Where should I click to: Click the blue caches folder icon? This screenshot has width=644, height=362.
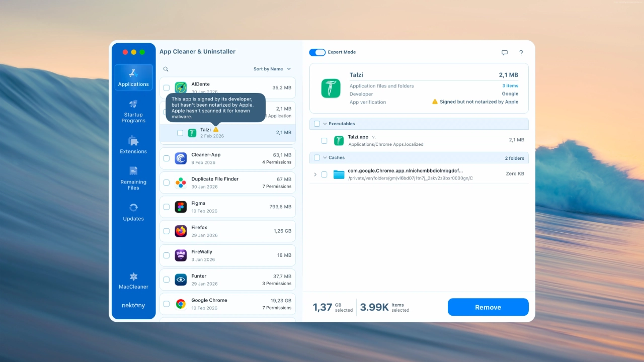point(339,174)
